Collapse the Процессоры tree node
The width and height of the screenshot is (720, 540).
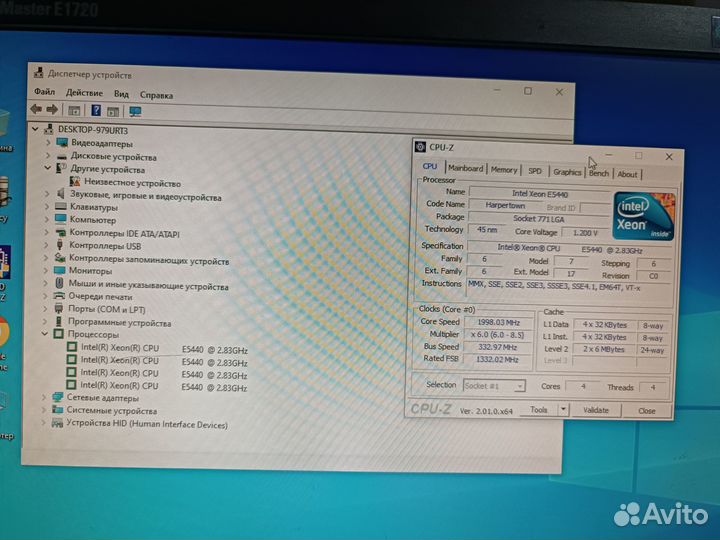[x=45, y=335]
